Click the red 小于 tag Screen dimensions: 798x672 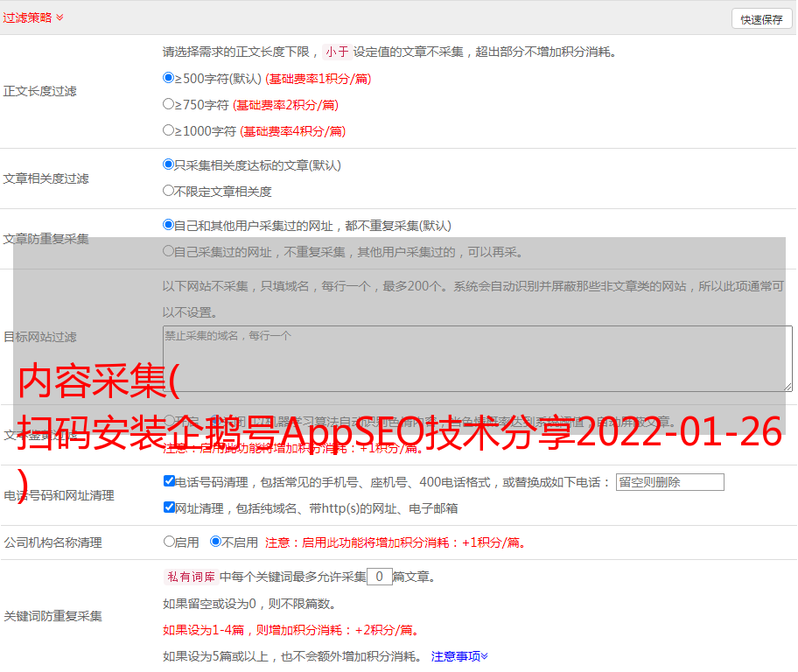click(x=337, y=52)
